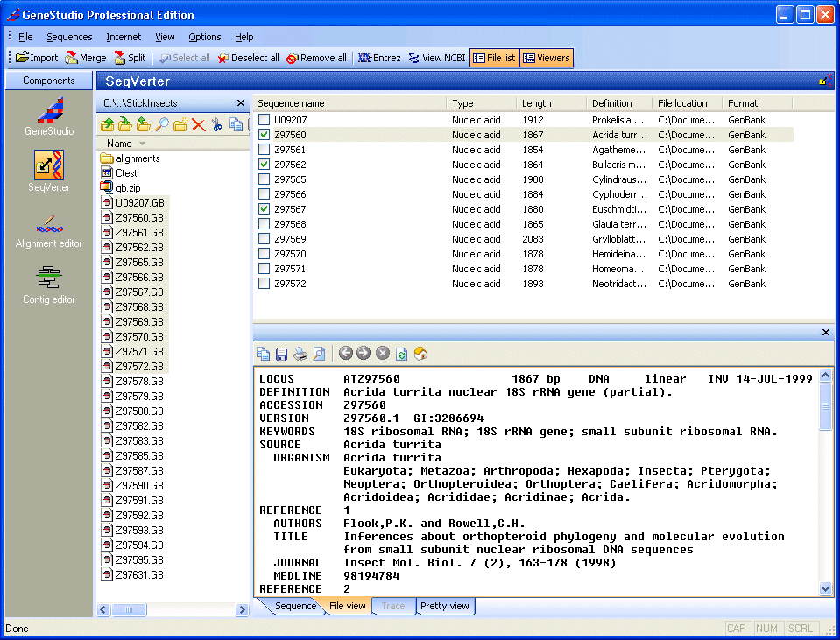Click file list horizontal scroll right arrow
Screen dimensions: 840x640
[242, 609]
